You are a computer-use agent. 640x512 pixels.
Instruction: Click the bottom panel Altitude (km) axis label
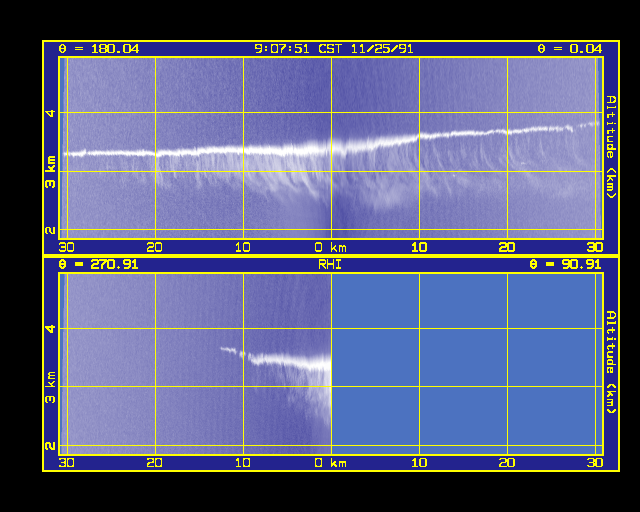point(611,362)
